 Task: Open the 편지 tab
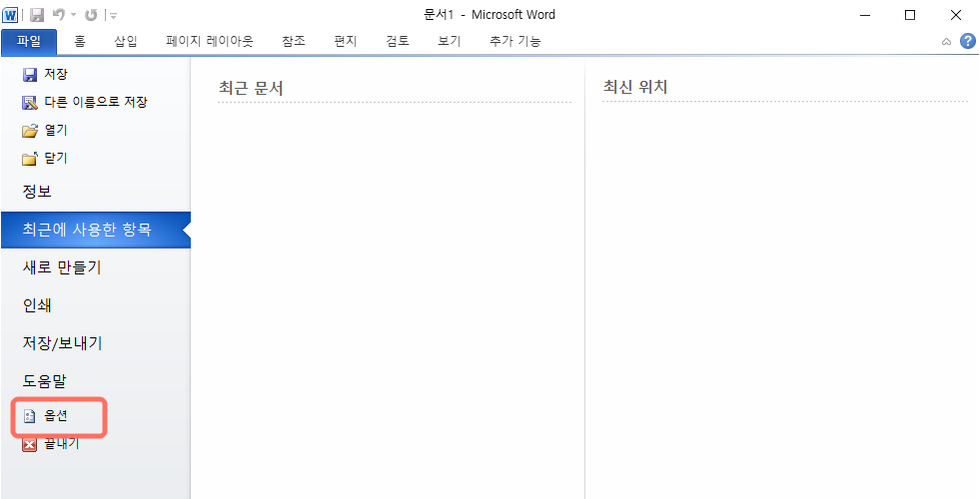[x=345, y=42]
